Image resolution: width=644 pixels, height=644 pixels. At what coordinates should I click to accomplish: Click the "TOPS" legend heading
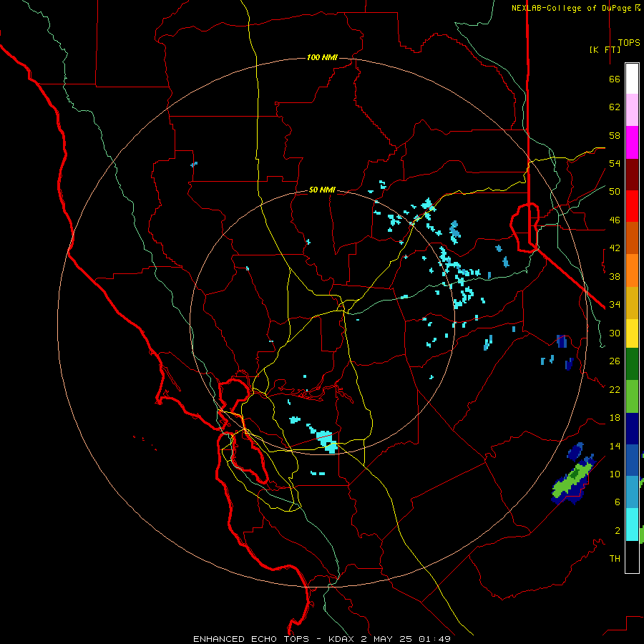point(629,43)
